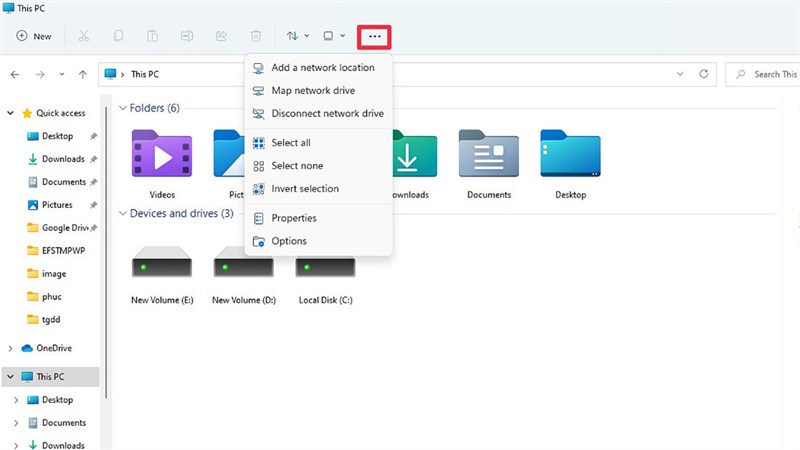Click the New button
Viewport: 800px width, 450px height.
click(34, 36)
